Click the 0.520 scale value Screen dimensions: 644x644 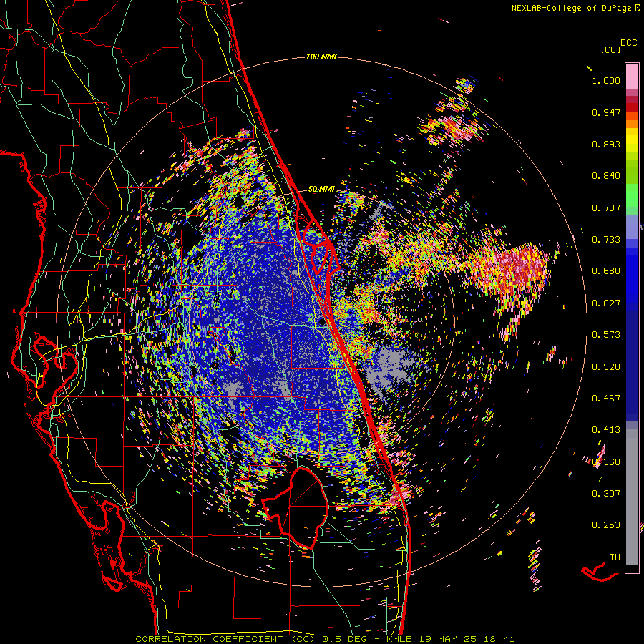606,367
